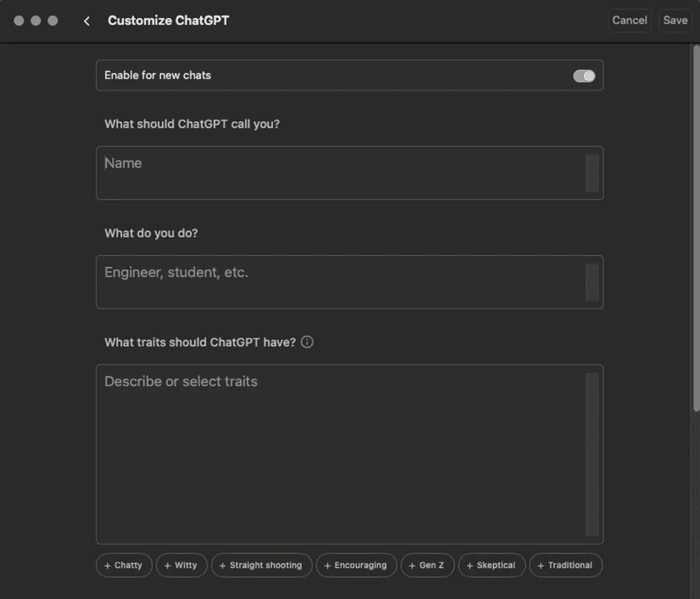Choose the Gen Z trait chip
Screen dimensions: 700x599
pyautogui.click(x=427, y=565)
